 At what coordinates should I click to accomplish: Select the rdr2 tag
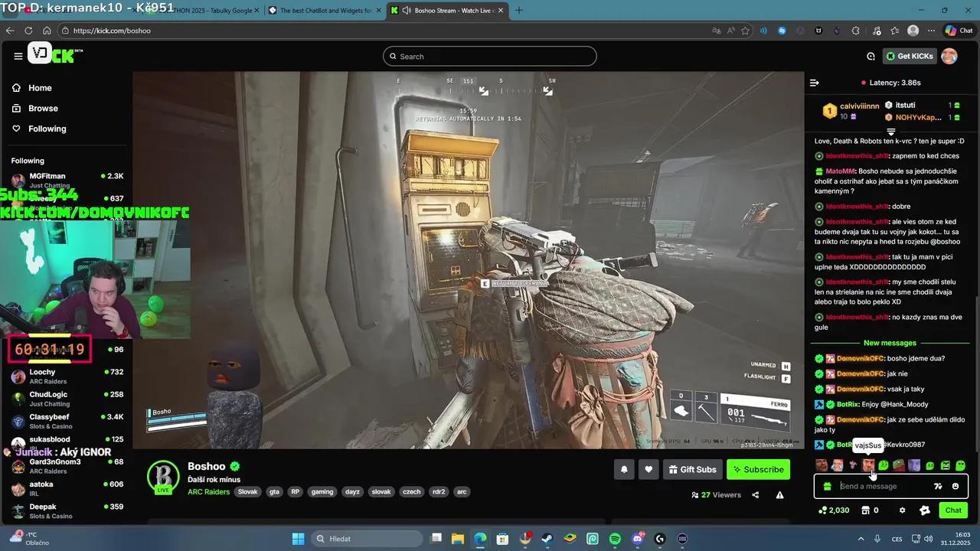point(439,492)
